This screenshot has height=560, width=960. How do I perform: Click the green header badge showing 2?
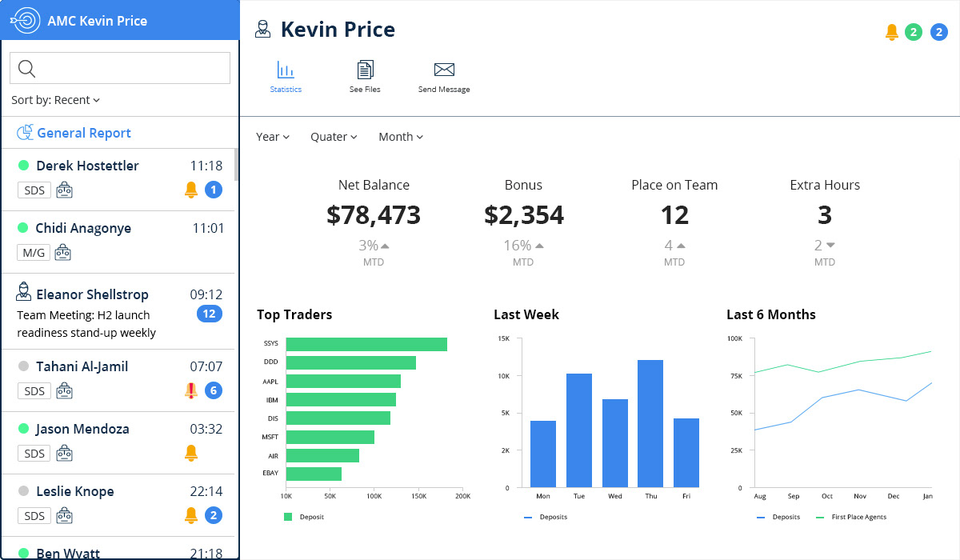[914, 32]
